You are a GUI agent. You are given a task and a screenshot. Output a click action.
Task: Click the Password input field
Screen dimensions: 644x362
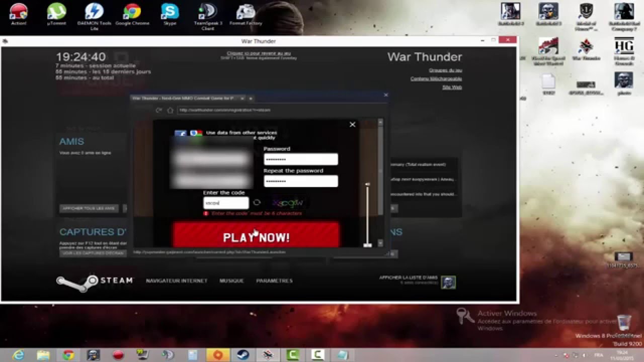[301, 159]
